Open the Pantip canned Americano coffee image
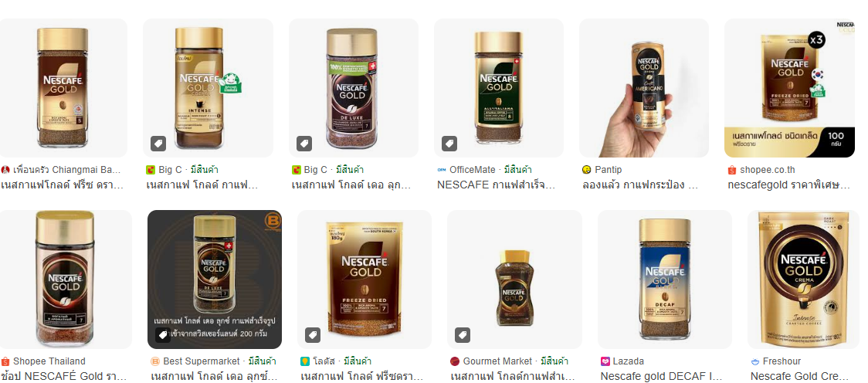The width and height of the screenshot is (868, 383). 644,88
